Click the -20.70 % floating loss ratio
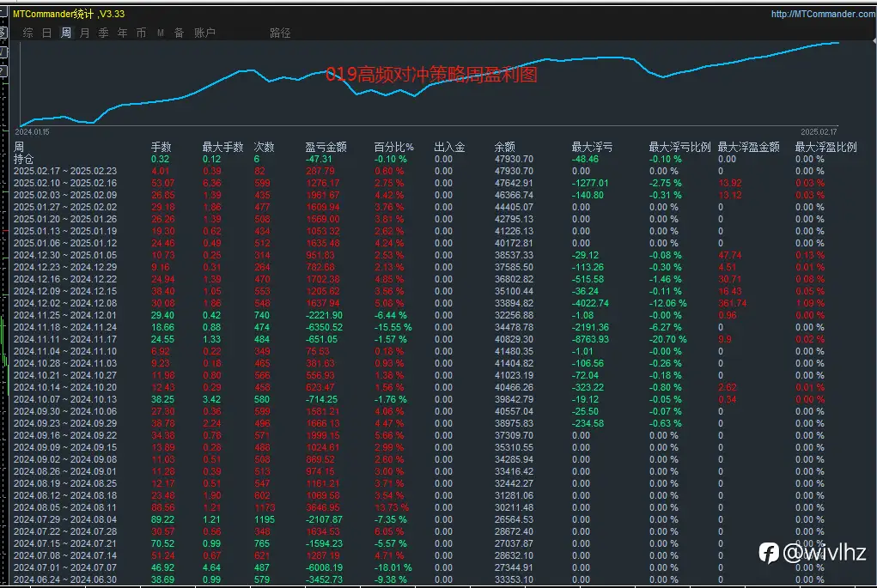Image resolution: width=877 pixels, height=588 pixels. (667, 339)
